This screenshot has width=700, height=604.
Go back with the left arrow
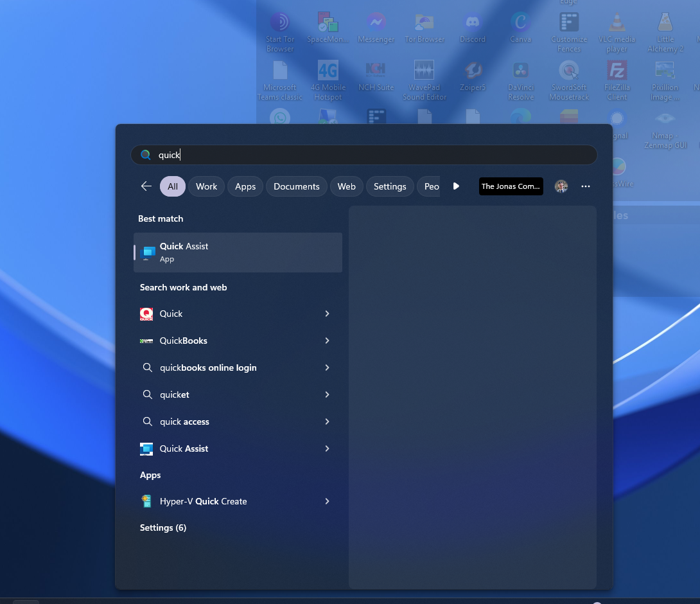(x=146, y=186)
